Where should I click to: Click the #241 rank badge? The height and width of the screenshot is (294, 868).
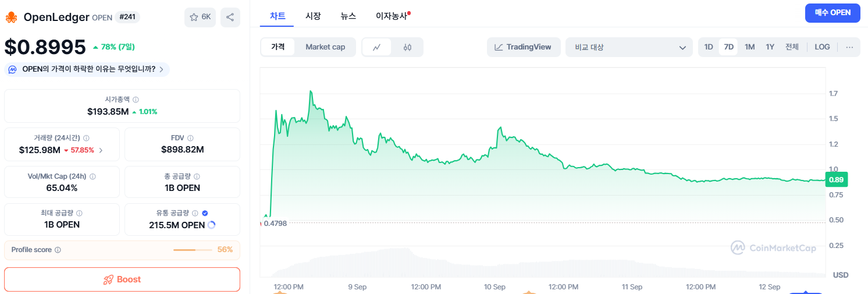point(127,17)
